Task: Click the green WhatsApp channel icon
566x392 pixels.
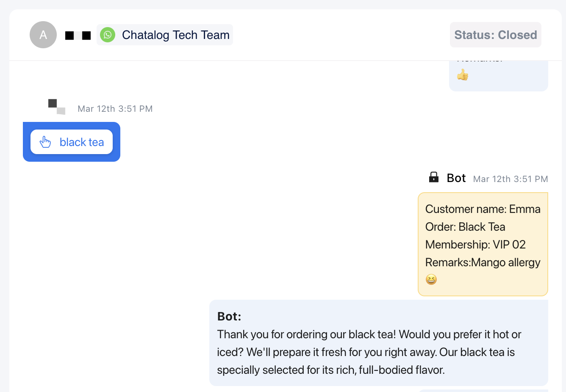Action: coord(108,35)
